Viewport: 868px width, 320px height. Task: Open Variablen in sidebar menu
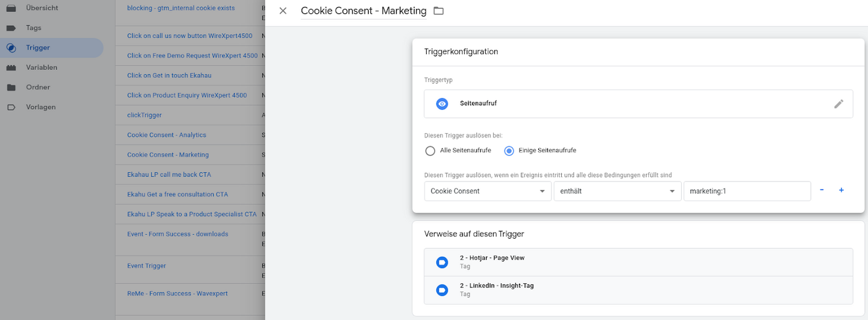tap(42, 67)
